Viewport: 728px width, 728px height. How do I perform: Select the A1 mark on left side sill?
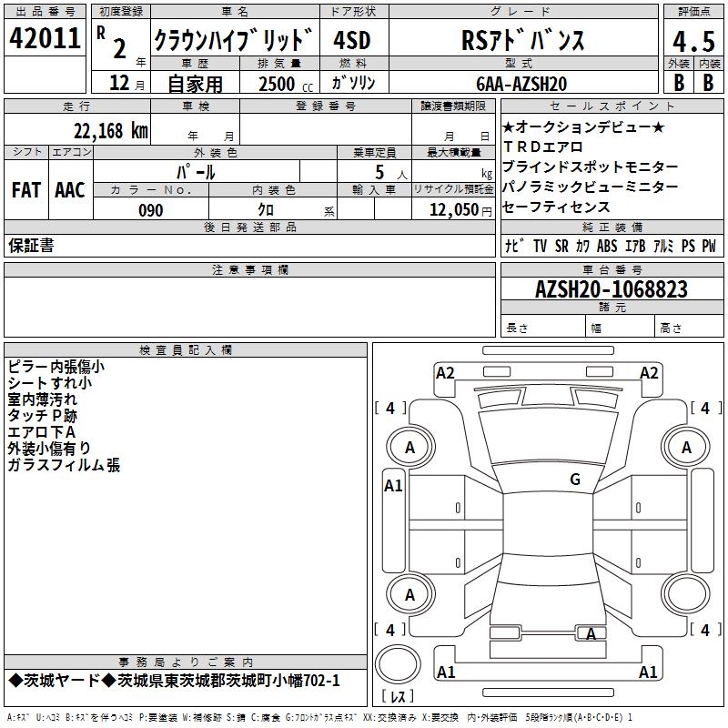pos(393,486)
